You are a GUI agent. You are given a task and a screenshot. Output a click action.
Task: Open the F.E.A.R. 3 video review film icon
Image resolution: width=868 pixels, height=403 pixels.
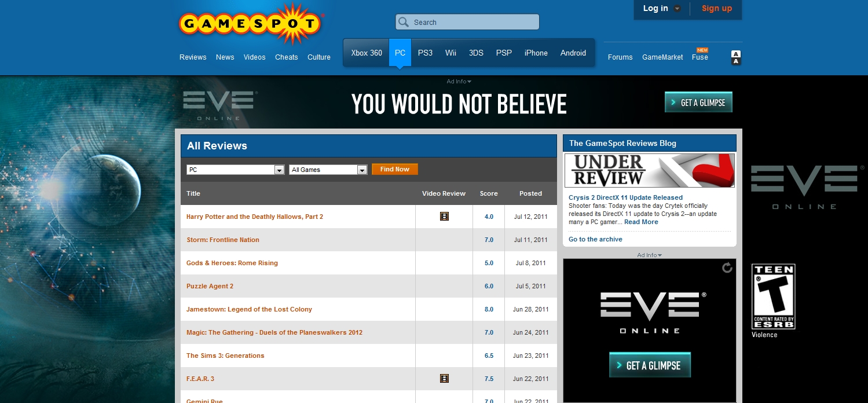[x=444, y=379]
